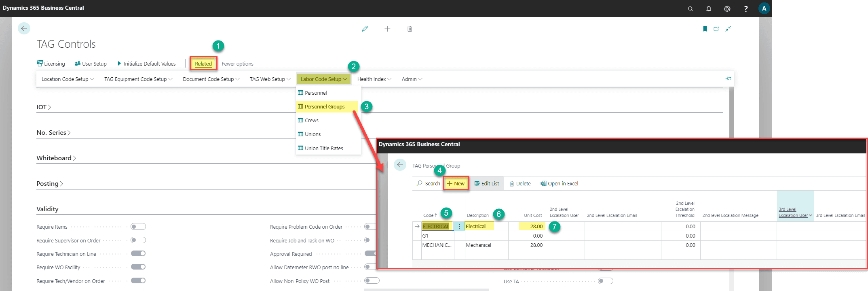Toggle Require Items switch
Viewport: 868px width, 291px height.
pos(138,227)
